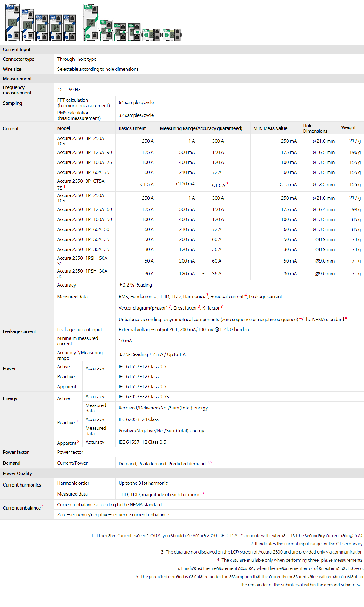Image resolution: width=364 pixels, height=607 pixels.
Task: Click the 'IEC 61557-12 Class 1' reactive power value
Action: pos(140,377)
